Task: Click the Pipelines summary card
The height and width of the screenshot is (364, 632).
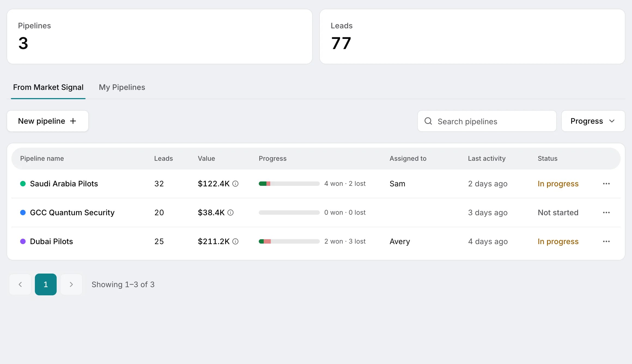Action: [160, 37]
